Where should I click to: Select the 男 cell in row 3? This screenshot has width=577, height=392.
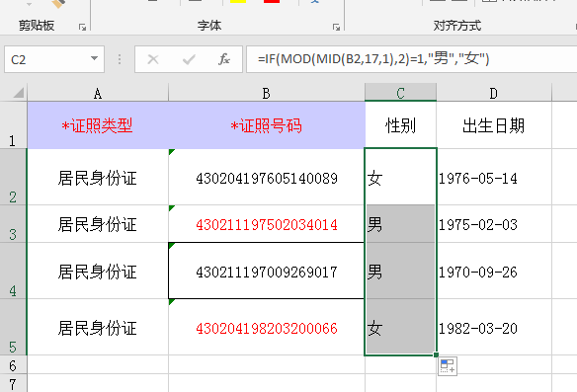[x=400, y=223]
